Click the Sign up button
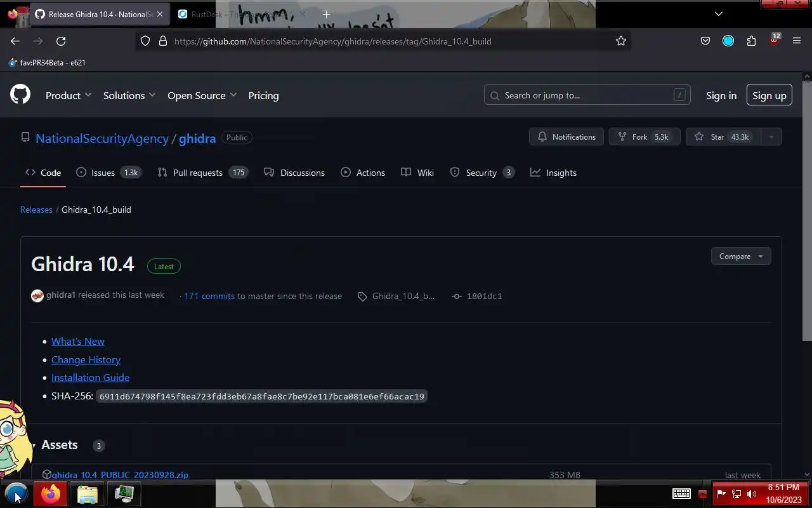This screenshot has height=508, width=812. coord(769,95)
